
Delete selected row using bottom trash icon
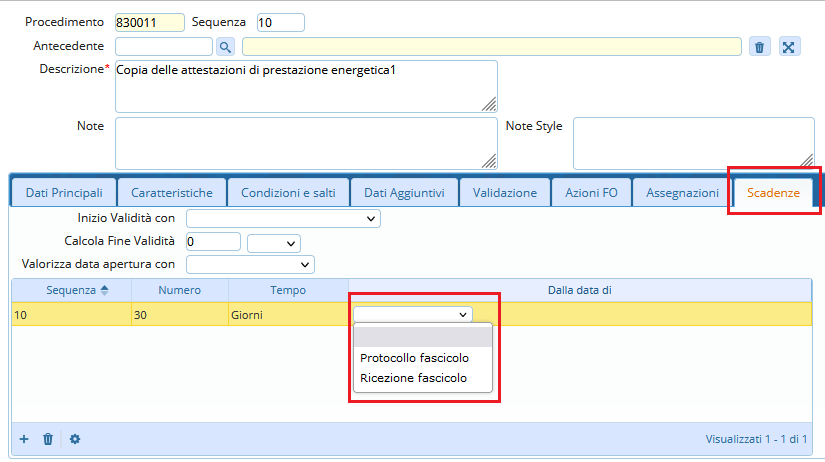point(48,438)
